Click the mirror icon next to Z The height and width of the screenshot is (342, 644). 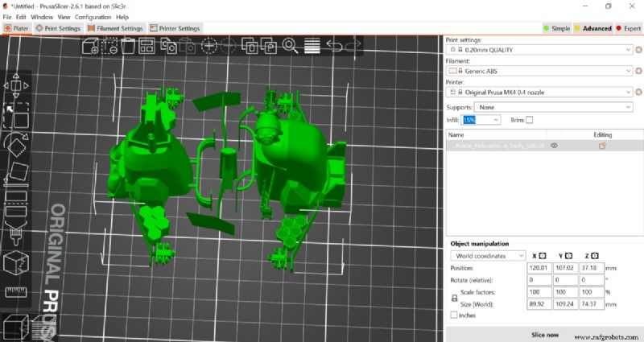tap(595, 256)
